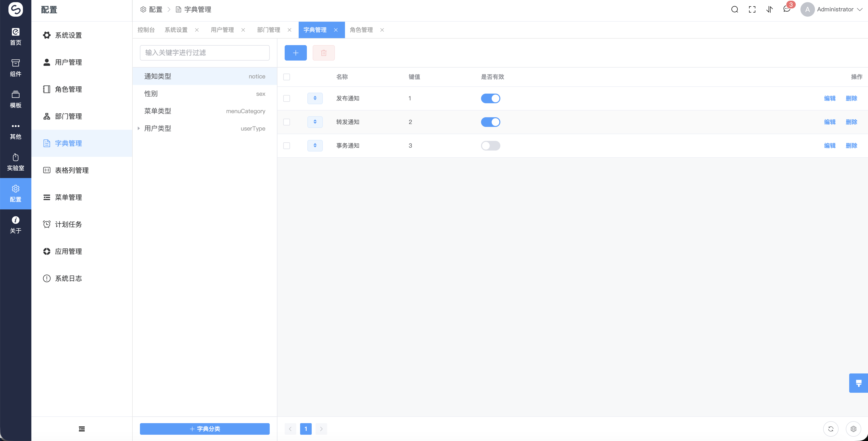Screen dimensions: 868x441
Task: Expand the 用户类型 dictionary entry
Action: [x=138, y=128]
